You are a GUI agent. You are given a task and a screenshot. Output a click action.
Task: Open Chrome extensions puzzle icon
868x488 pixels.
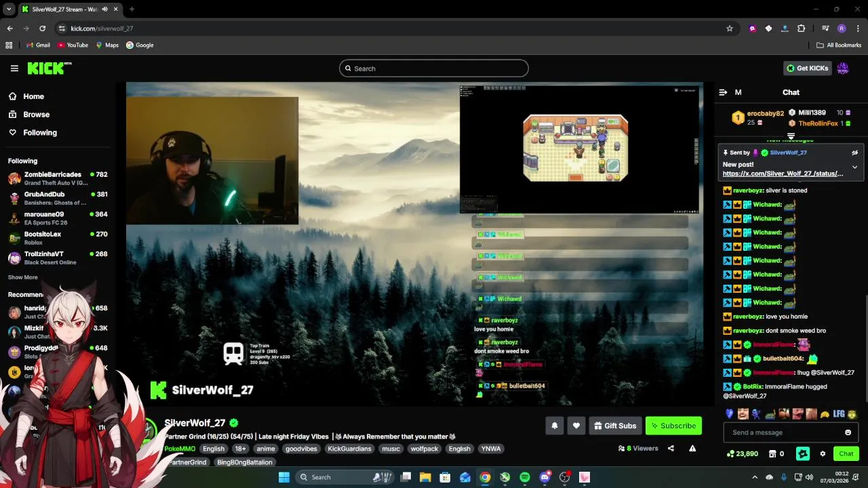pyautogui.click(x=801, y=28)
